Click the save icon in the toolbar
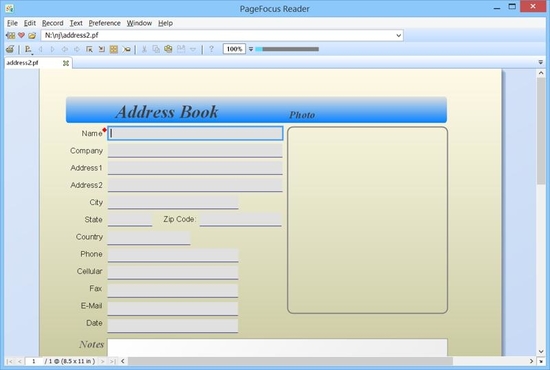This screenshot has height=370, width=550. tap(181, 49)
